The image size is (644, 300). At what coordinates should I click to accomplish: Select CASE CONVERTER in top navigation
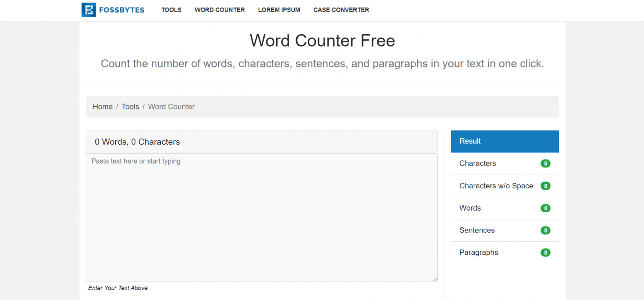click(x=341, y=10)
